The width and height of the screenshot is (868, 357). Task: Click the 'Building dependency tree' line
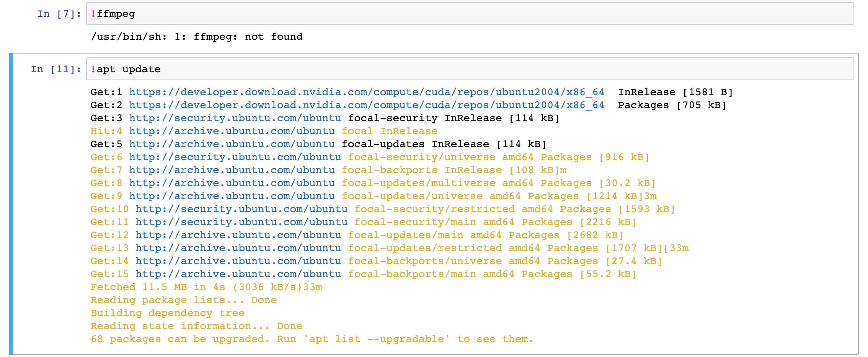pyautogui.click(x=168, y=313)
